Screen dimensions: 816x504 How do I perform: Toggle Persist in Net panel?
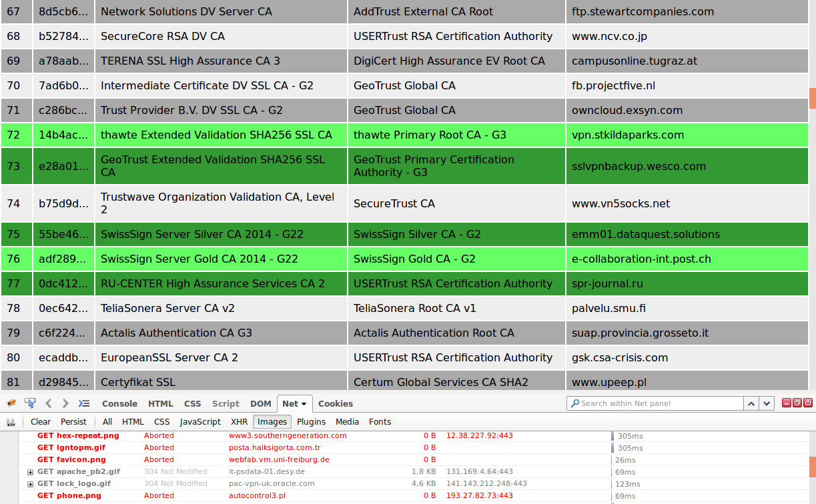click(74, 422)
